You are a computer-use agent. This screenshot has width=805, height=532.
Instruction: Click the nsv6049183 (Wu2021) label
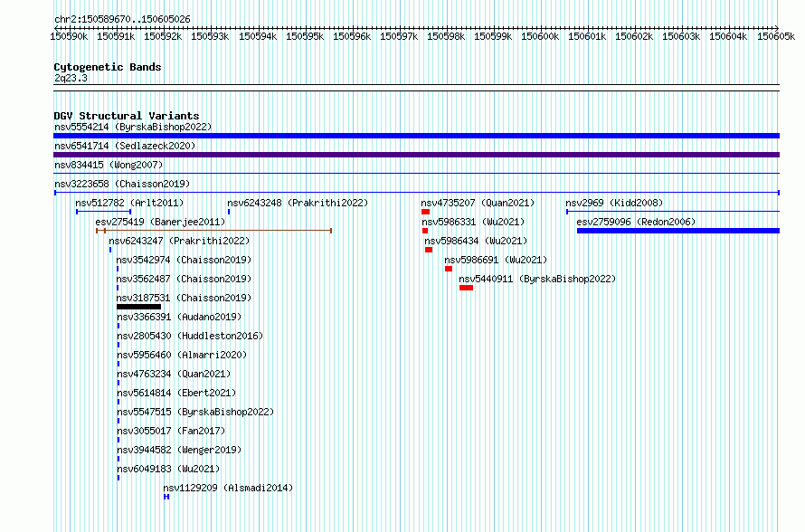(x=168, y=469)
